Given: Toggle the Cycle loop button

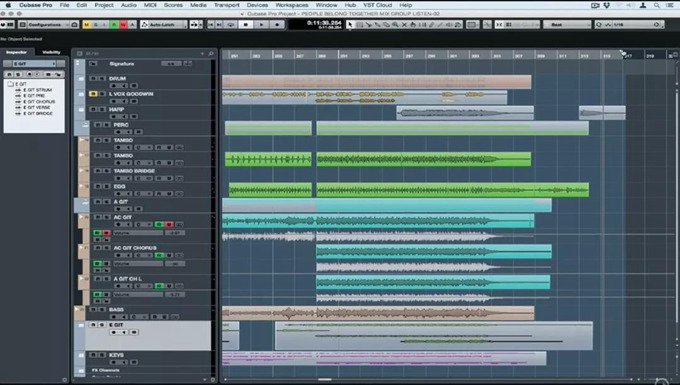Looking at the screenshot, I should coord(230,25).
